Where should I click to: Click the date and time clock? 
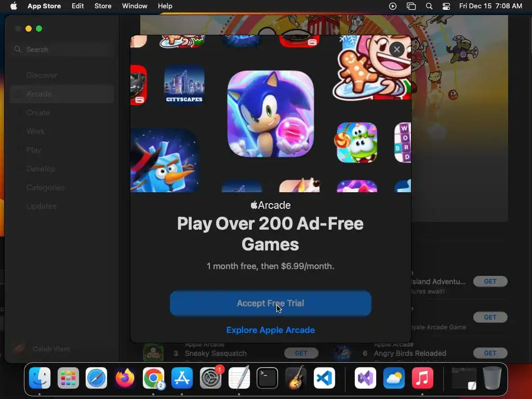pos(490,6)
